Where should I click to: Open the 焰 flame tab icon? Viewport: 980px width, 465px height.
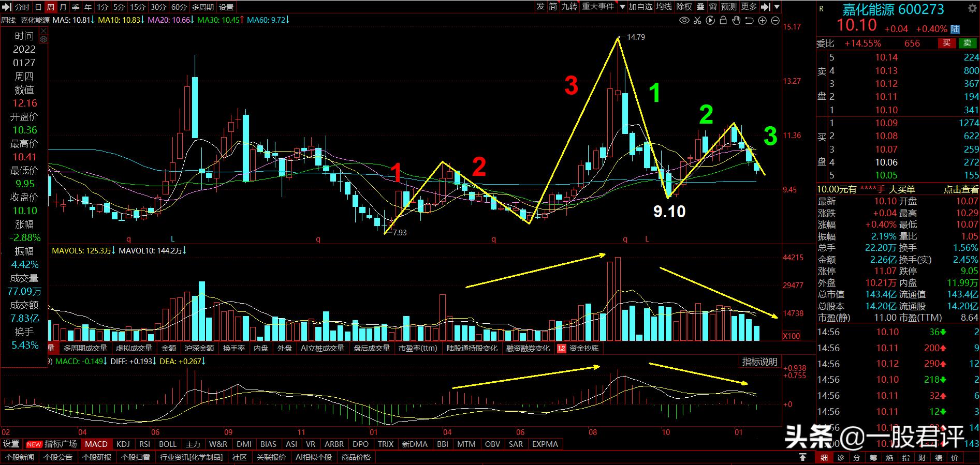point(889,458)
